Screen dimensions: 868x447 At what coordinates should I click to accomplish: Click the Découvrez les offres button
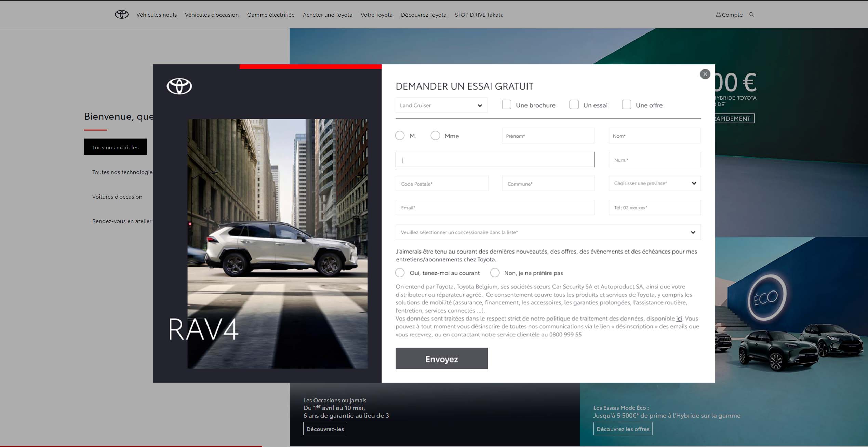pos(623,429)
